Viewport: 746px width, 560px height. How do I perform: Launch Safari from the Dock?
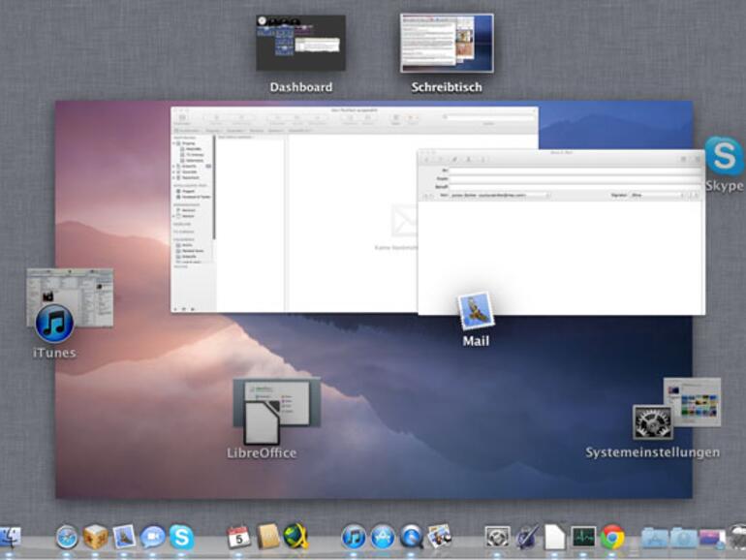tap(67, 537)
